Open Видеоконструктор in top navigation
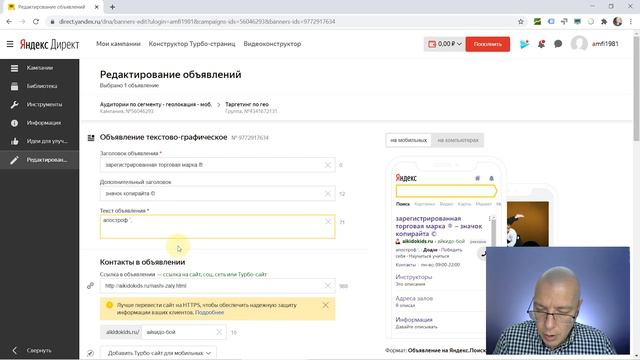This screenshot has width=640, height=360. point(272,44)
